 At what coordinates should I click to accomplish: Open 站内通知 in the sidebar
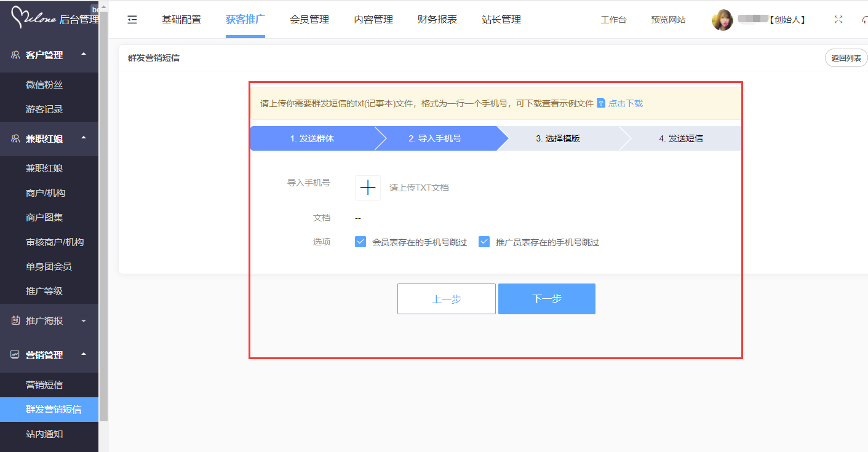(44, 434)
